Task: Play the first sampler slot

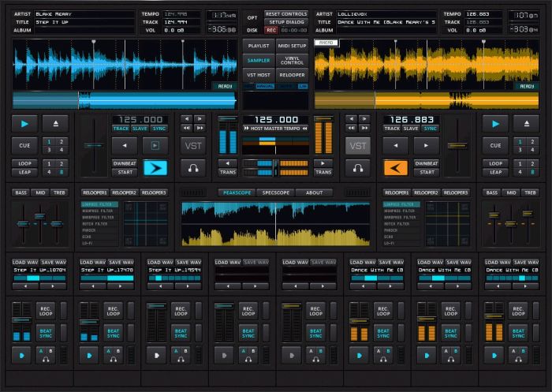Action: point(22,356)
